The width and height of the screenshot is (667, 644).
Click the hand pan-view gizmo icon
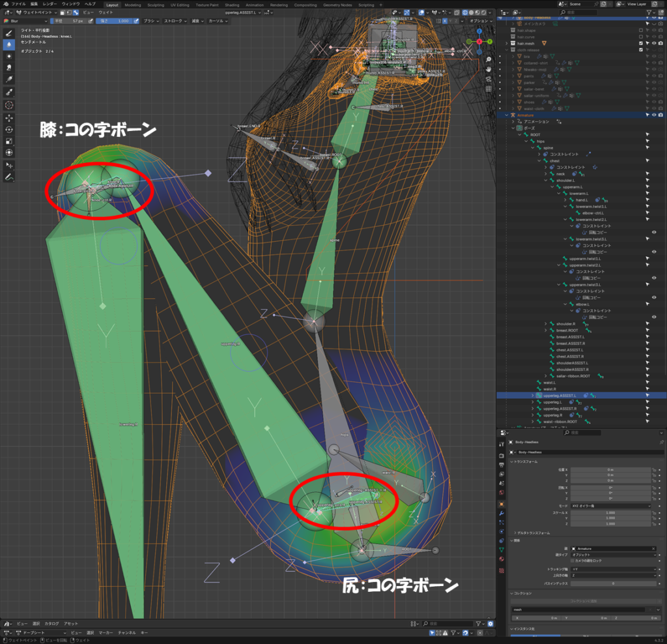click(x=489, y=68)
